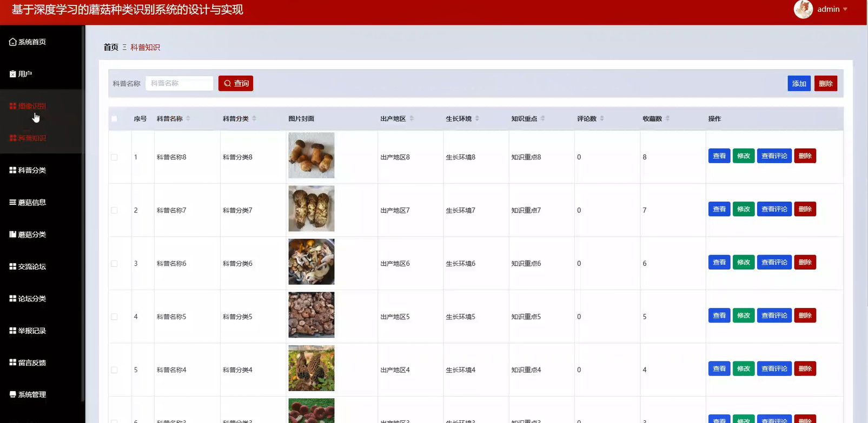The image size is (868, 423).
Task: Click the blue 添加 button
Action: [x=799, y=83]
